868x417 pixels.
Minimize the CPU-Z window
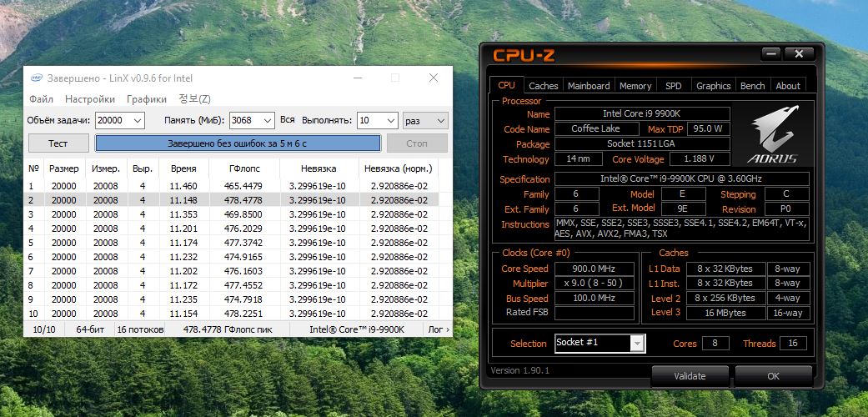point(770,53)
